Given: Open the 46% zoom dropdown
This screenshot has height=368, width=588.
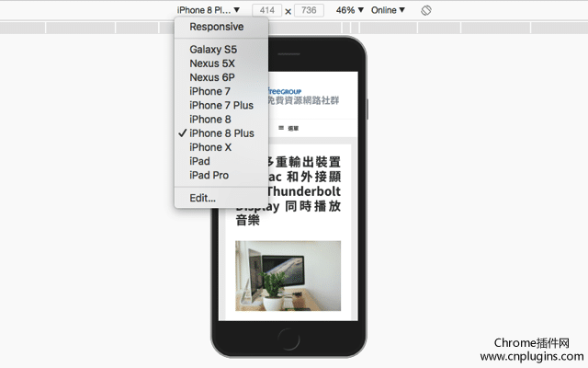Looking at the screenshot, I should [349, 10].
